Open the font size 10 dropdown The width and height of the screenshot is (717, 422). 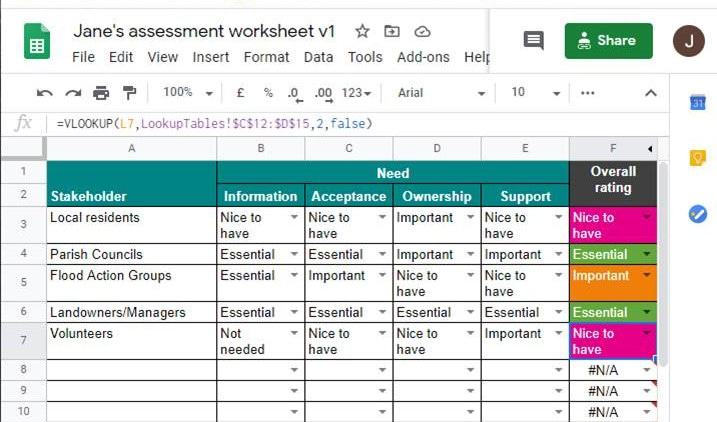(x=530, y=93)
